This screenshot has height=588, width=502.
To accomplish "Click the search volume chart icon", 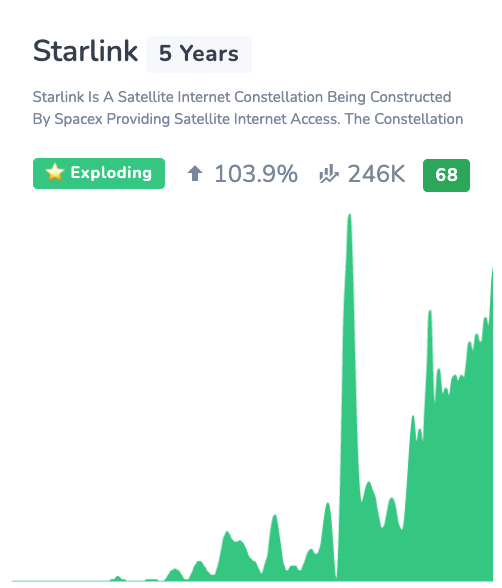I will click(x=328, y=174).
